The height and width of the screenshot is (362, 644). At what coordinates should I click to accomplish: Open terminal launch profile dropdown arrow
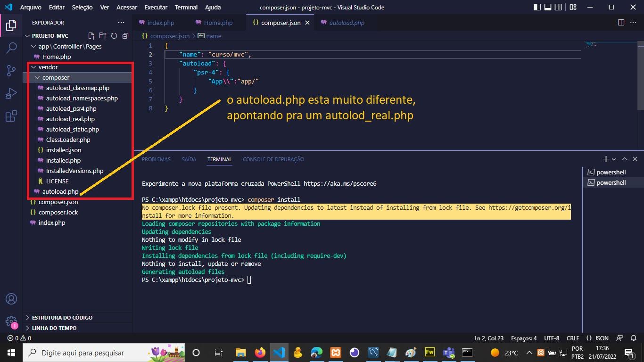coord(614,159)
